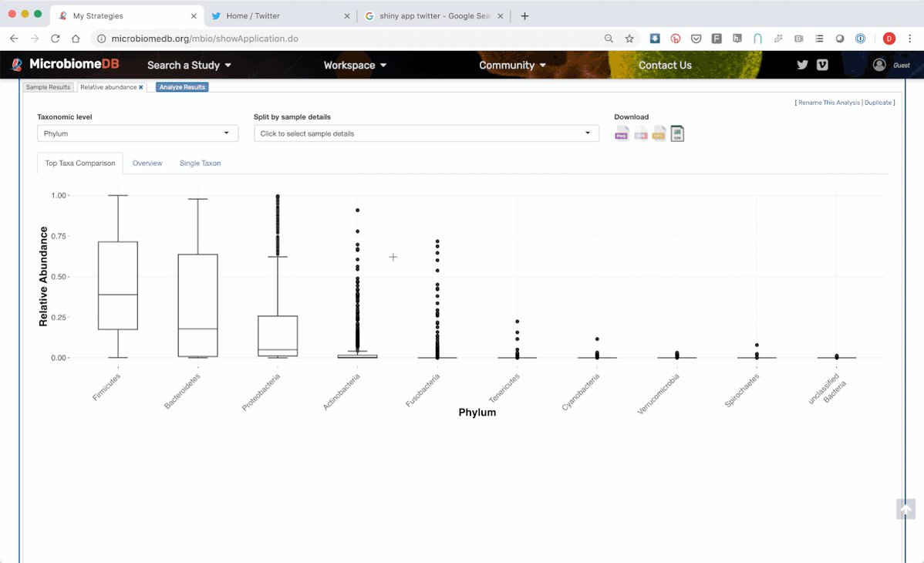The image size is (924, 563).
Task: Select the Top Taxa Comparison tab
Action: point(80,164)
